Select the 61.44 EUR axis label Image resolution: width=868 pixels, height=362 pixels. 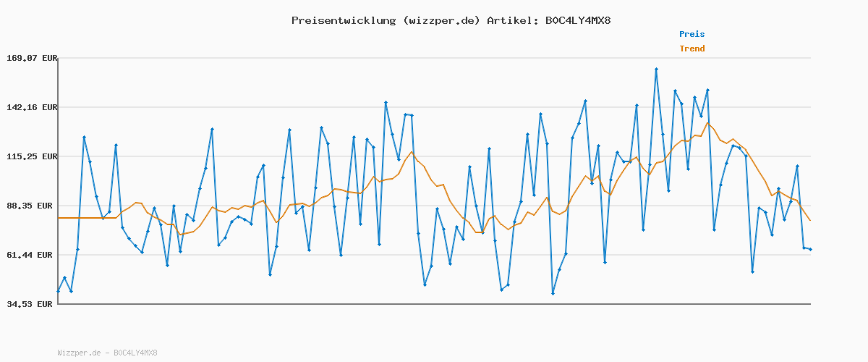[30, 255]
